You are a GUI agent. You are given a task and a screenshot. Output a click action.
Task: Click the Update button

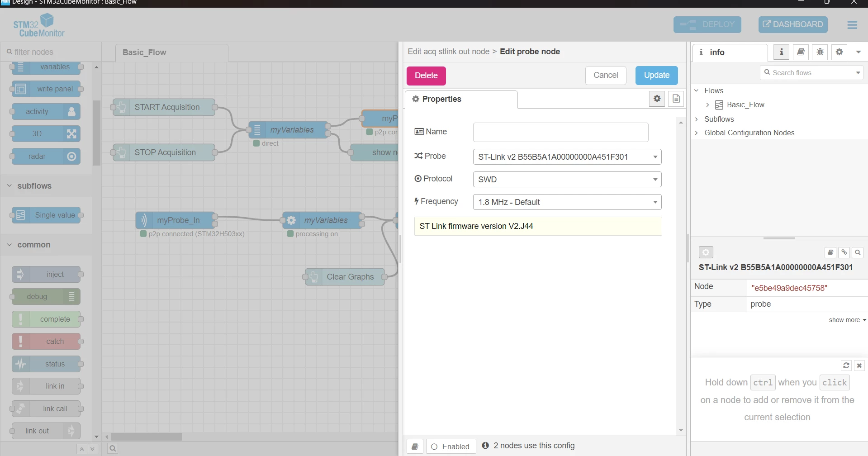656,76
